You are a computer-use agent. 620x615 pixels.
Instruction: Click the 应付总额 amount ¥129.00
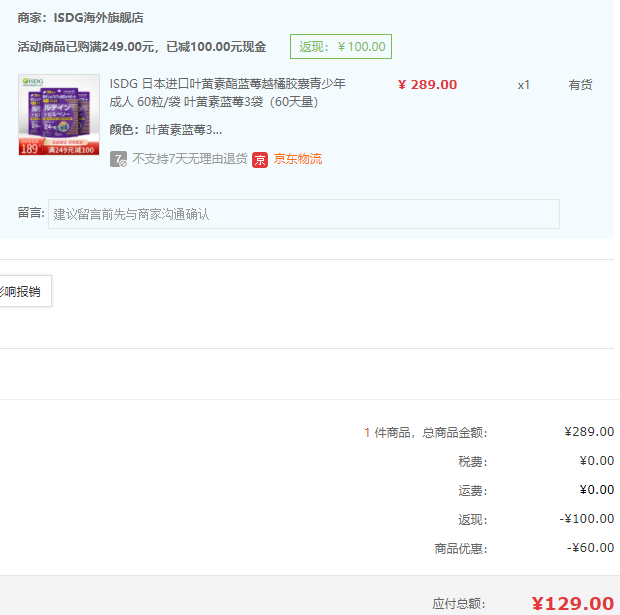click(x=573, y=604)
